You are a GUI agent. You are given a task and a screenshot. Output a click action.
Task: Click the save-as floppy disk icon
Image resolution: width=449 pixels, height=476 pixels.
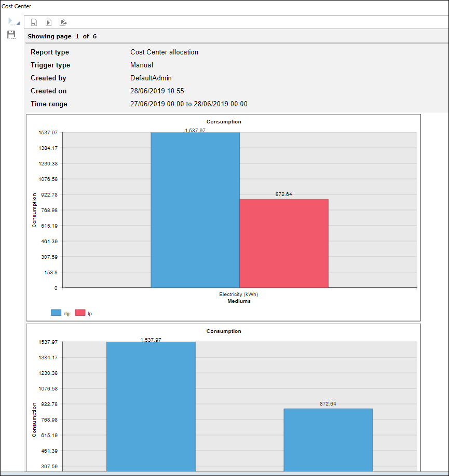[x=11, y=35]
